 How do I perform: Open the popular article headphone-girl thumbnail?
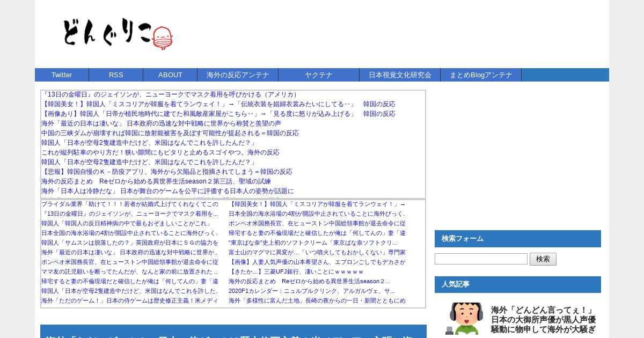[x=464, y=319]
